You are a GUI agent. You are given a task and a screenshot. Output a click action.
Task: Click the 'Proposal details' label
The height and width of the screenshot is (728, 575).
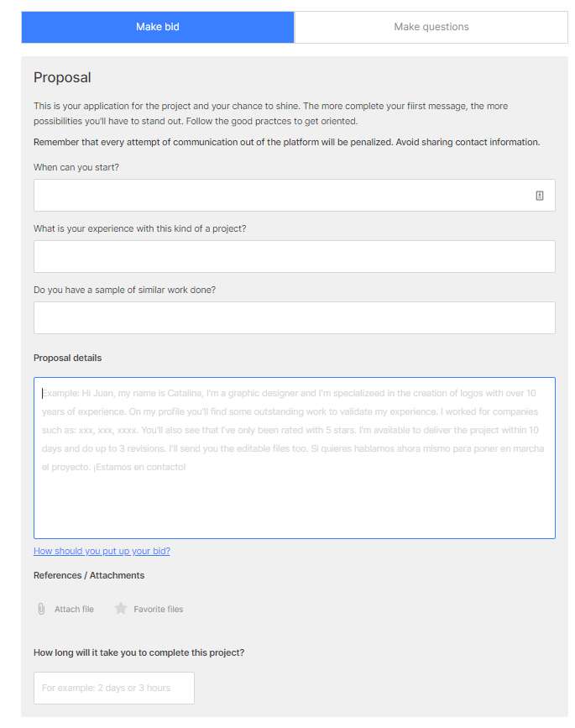pyautogui.click(x=67, y=358)
